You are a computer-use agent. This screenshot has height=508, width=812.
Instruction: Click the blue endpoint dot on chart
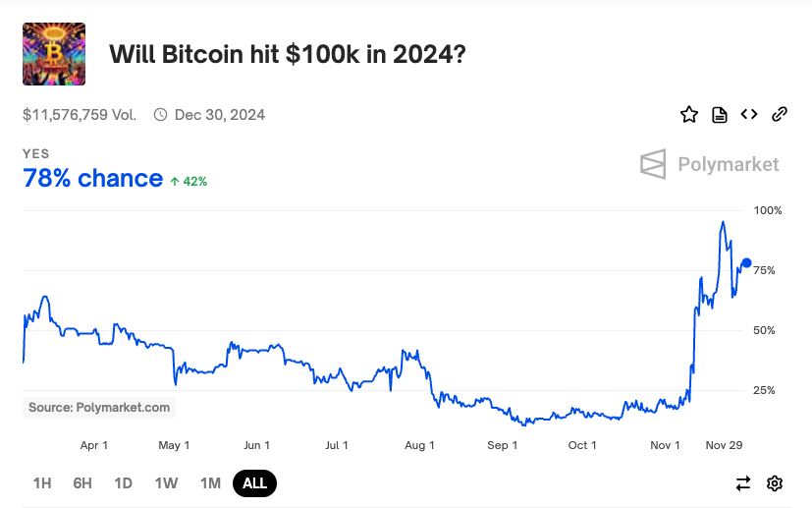746,262
